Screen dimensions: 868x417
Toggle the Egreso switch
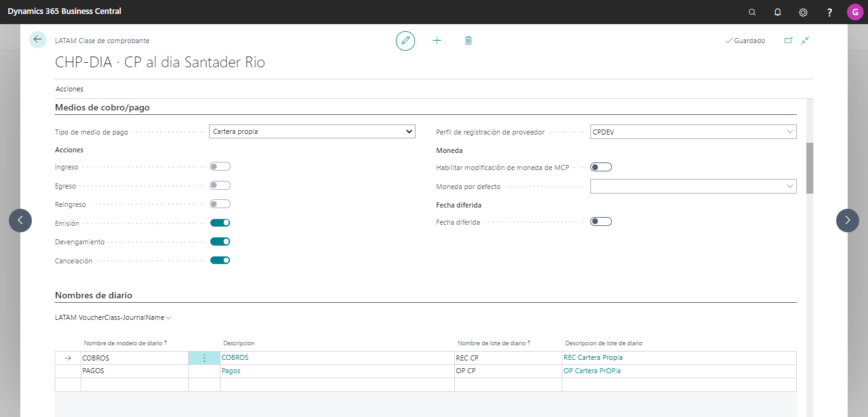(220, 185)
